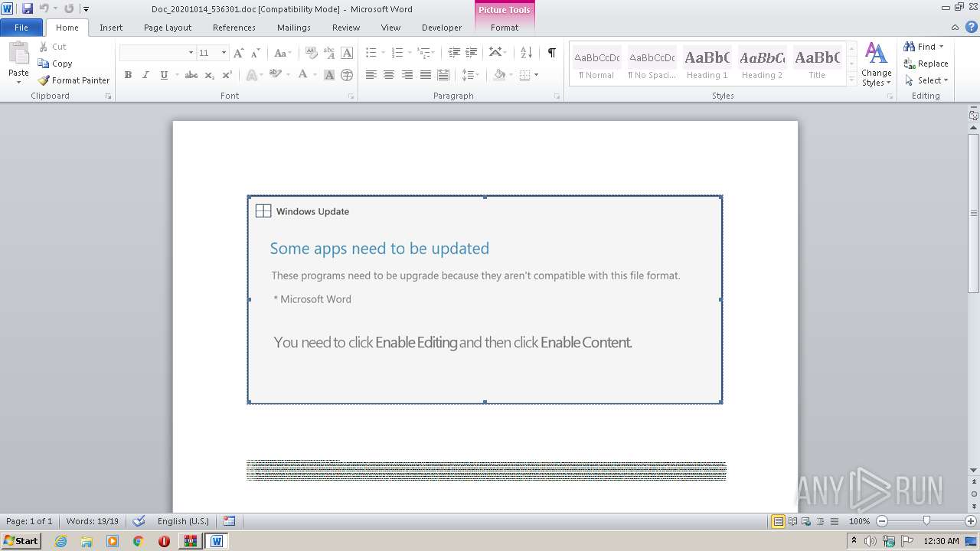Click the Replace command

pos(926,64)
